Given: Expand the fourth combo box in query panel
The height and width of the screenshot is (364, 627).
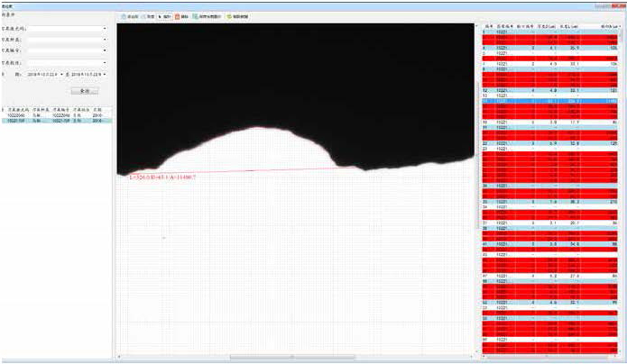Looking at the screenshot, I should coord(105,63).
